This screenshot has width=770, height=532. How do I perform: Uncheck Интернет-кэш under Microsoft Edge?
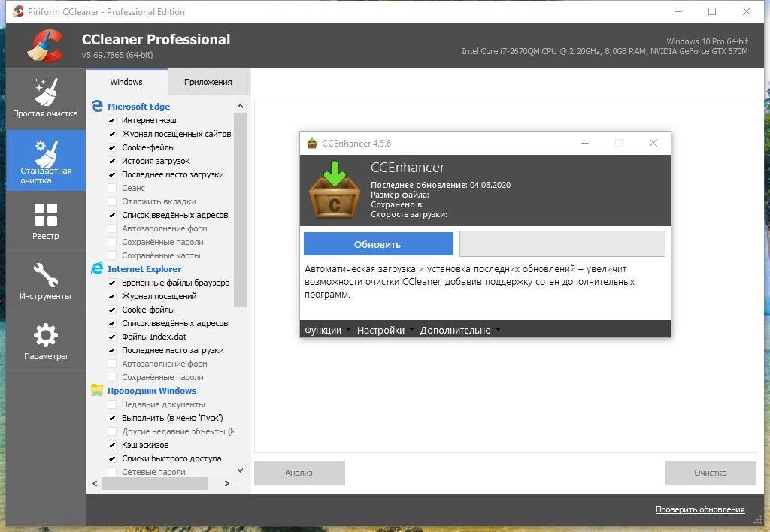point(112,120)
